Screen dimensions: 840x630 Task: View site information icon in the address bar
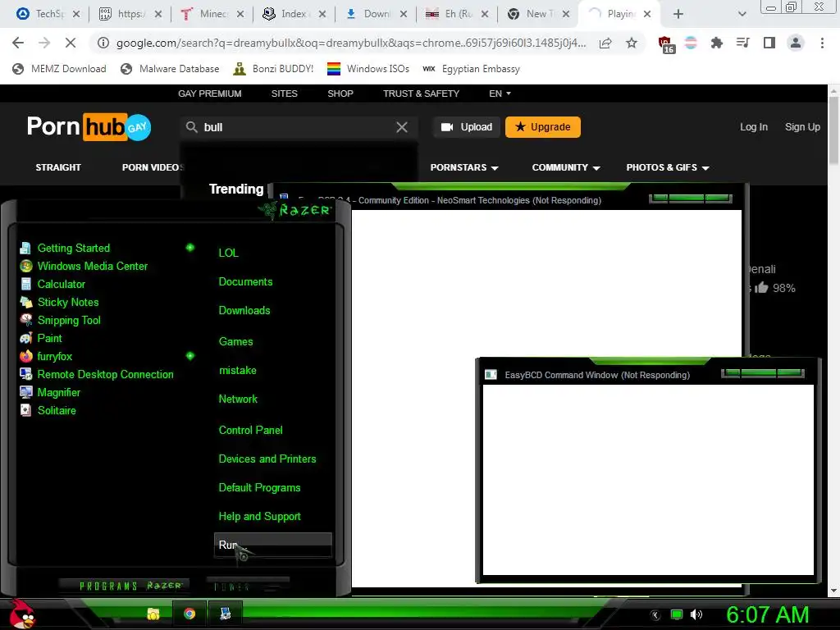(103, 43)
